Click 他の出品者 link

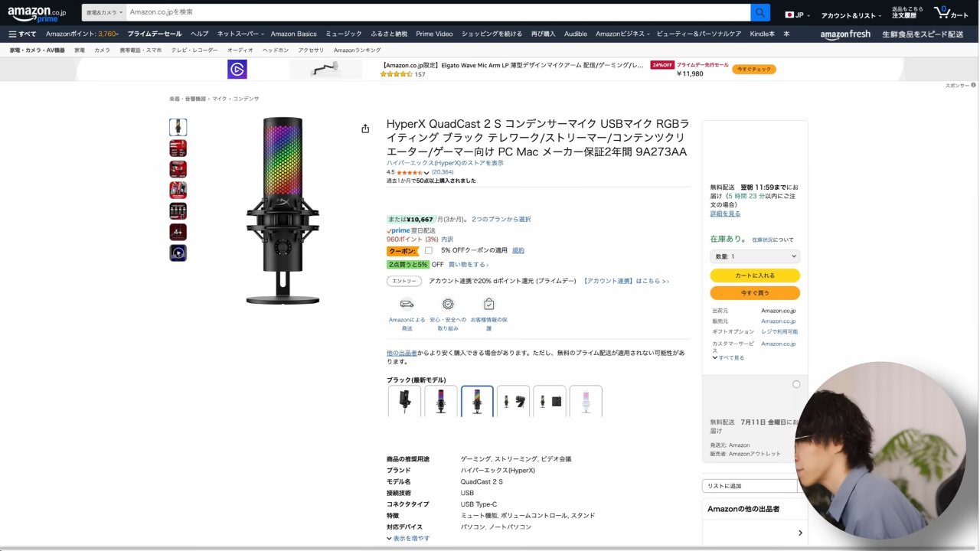tap(401, 353)
